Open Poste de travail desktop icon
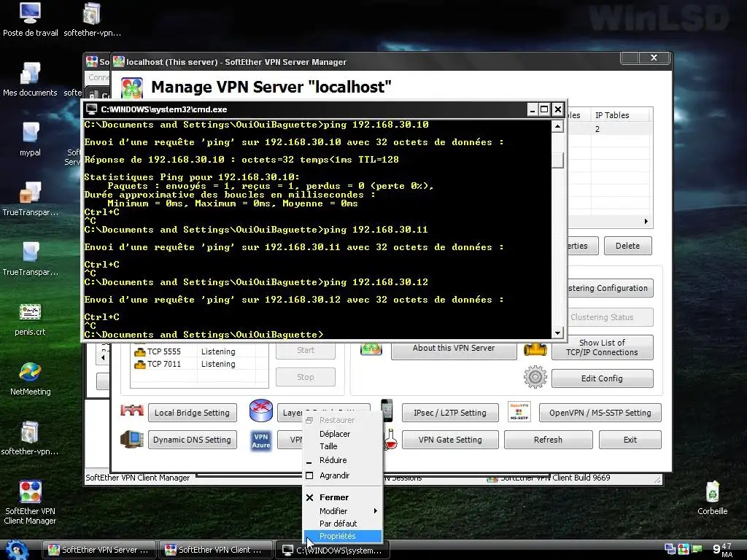 29,20
